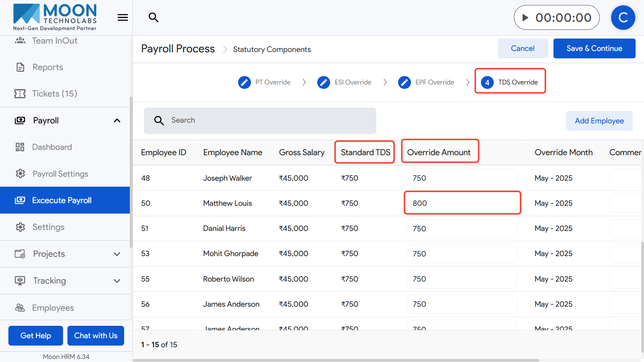
Task: Select the TDS Override step tab
Action: 510,82
